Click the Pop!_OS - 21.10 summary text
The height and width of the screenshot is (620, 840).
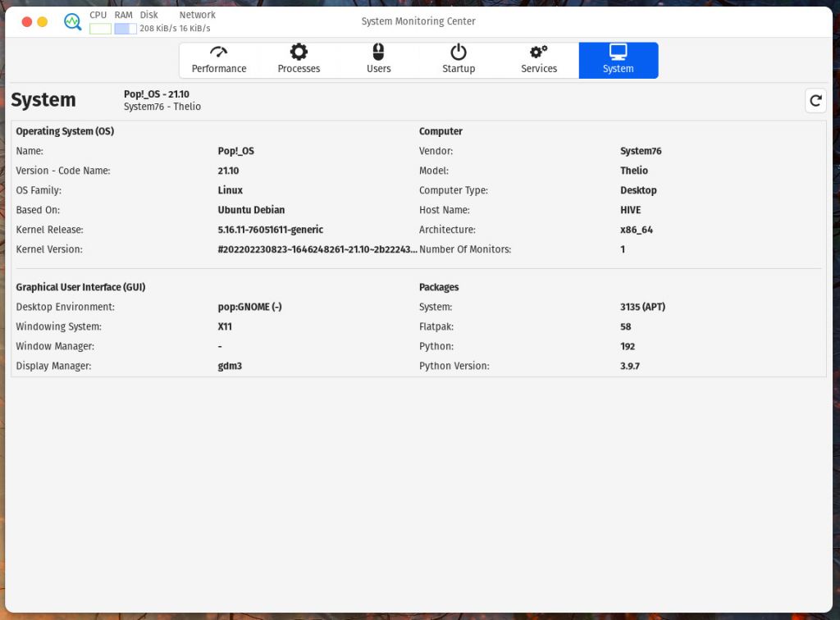(156, 93)
